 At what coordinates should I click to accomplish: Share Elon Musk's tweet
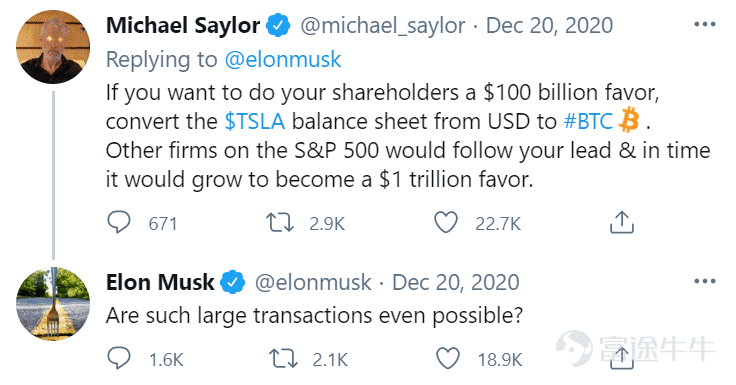621,358
